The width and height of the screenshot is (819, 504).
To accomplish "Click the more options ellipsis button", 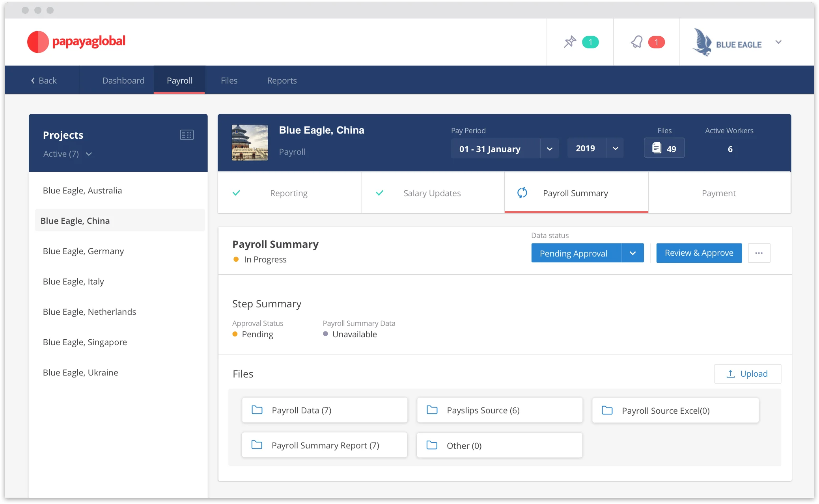I will click(759, 253).
